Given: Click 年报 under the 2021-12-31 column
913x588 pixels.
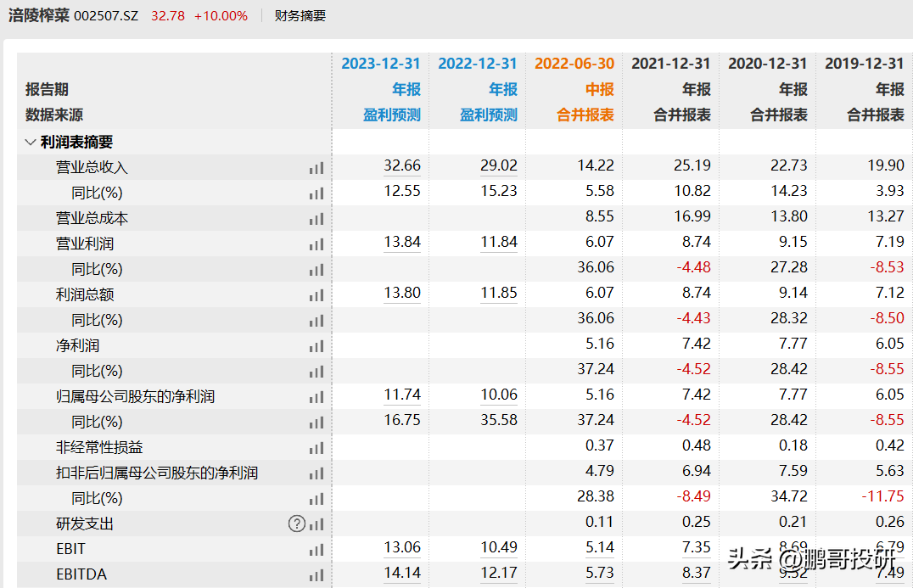Looking at the screenshot, I should click(697, 89).
